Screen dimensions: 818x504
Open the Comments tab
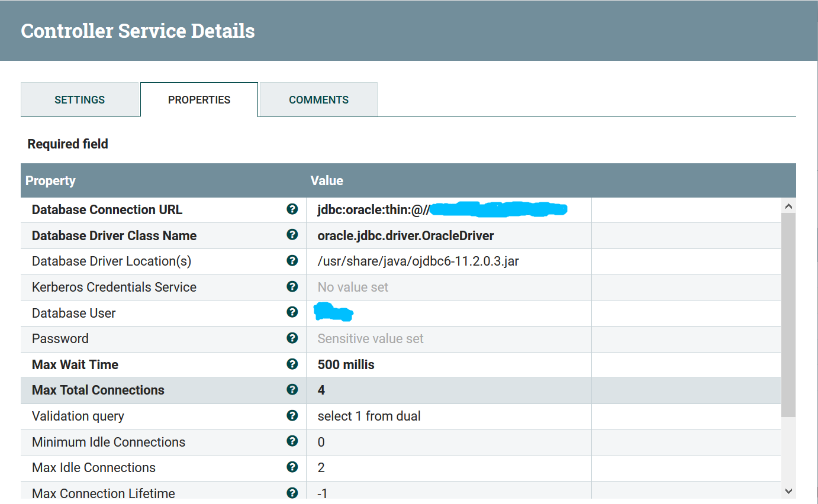(x=318, y=100)
